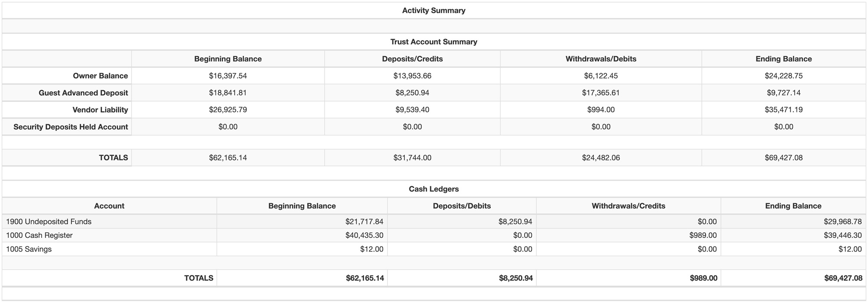This screenshot has height=302, width=868.
Task: Select the Vendor Liability row label
Action: 100,110
